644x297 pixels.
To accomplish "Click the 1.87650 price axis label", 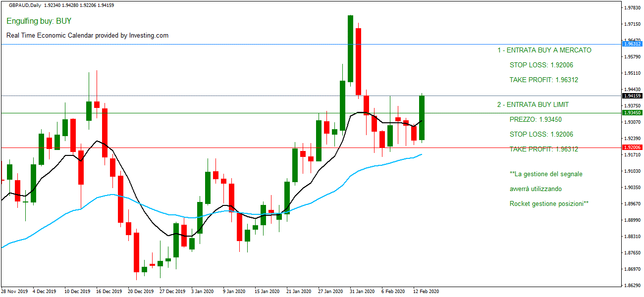I will [633, 253].
